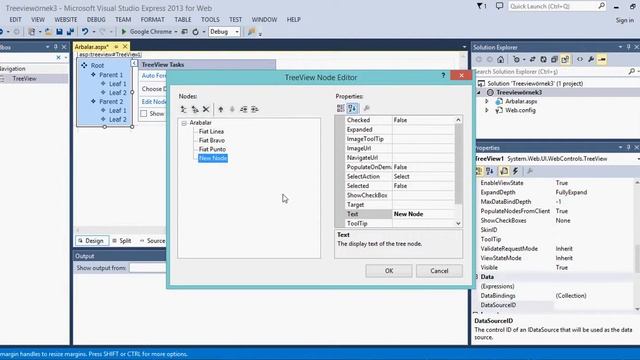Open the DEBUG menu
Image resolution: width=640 pixels, height=360 pixels.
[96, 20]
